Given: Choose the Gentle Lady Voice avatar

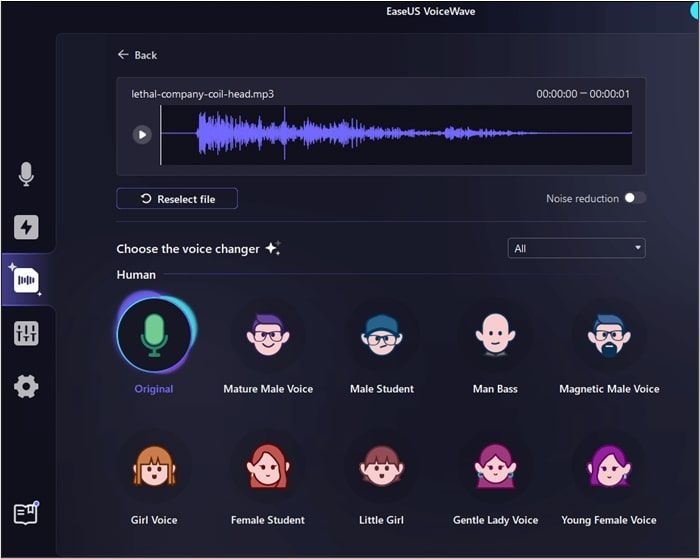Looking at the screenshot, I should 495,467.
